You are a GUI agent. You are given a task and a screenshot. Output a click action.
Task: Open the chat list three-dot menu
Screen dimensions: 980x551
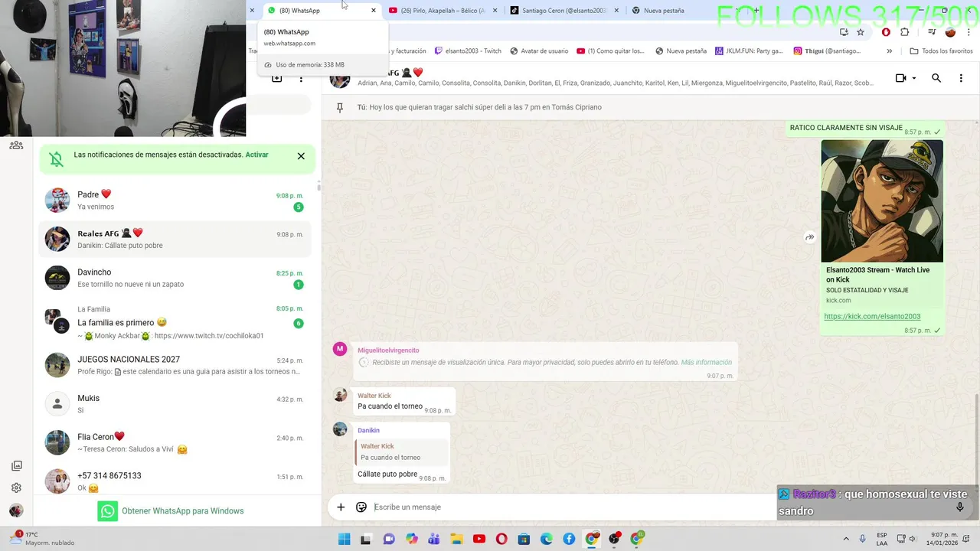point(301,78)
